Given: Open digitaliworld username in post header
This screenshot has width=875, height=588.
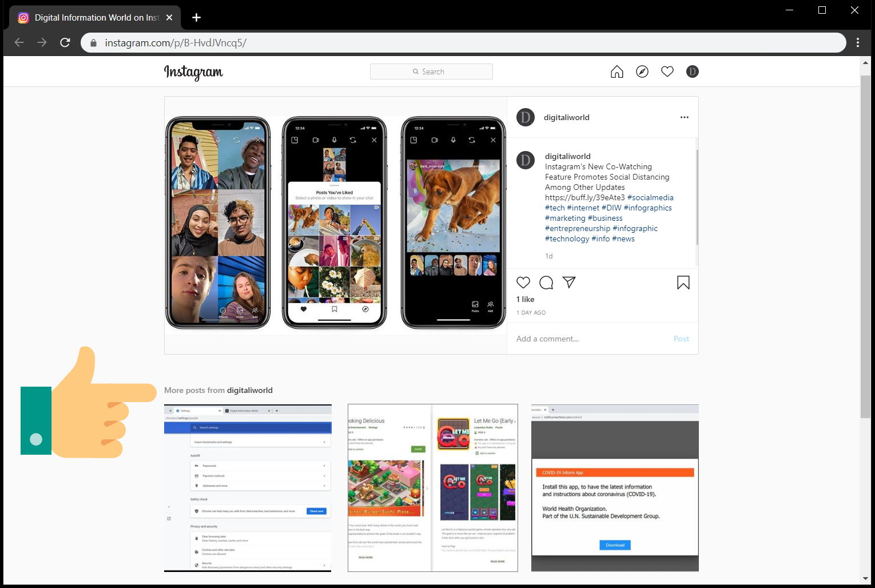Looking at the screenshot, I should tap(566, 117).
